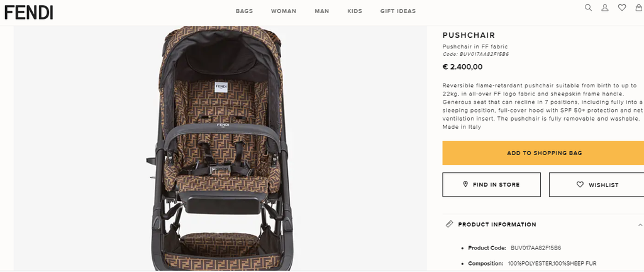Screen dimensions: 644x272
Task: Open the Bags menu
Action: [244, 11]
